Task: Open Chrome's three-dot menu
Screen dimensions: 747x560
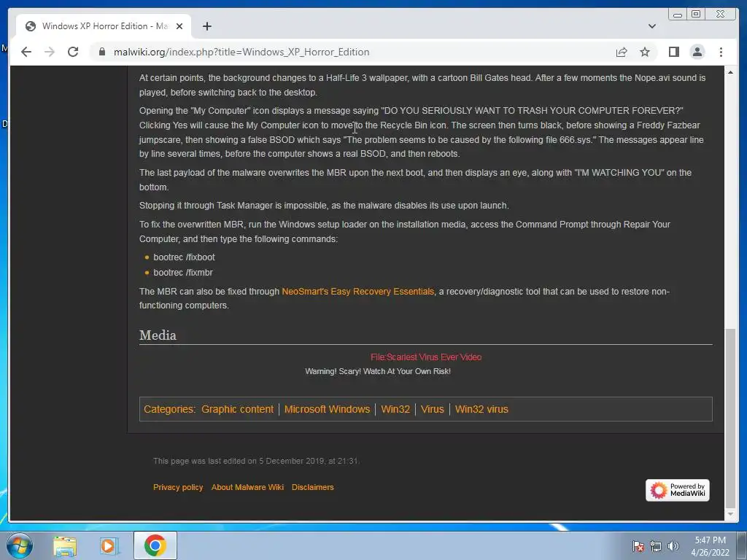Action: (721, 52)
